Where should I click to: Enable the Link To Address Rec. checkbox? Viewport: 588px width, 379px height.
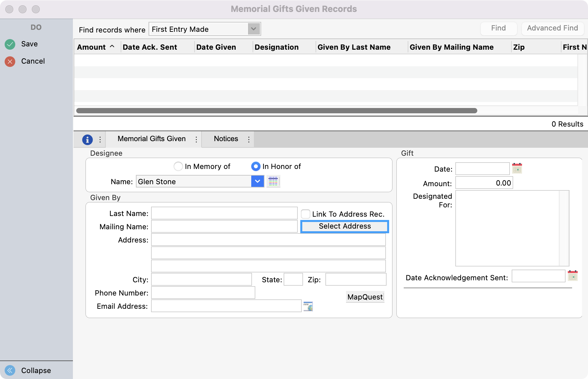[306, 214]
